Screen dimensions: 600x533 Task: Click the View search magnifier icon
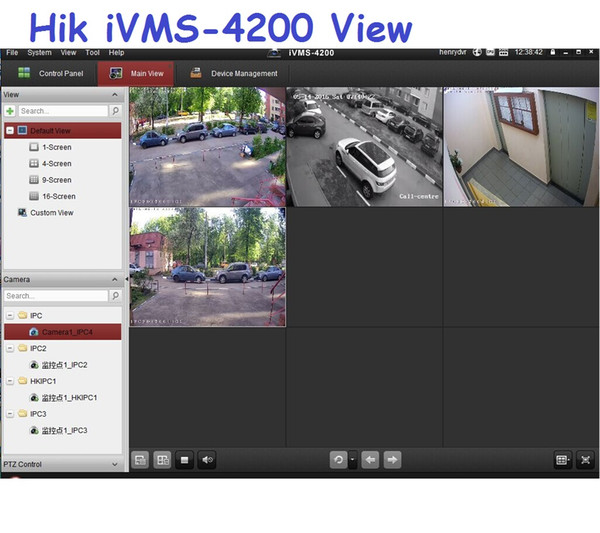(x=115, y=111)
